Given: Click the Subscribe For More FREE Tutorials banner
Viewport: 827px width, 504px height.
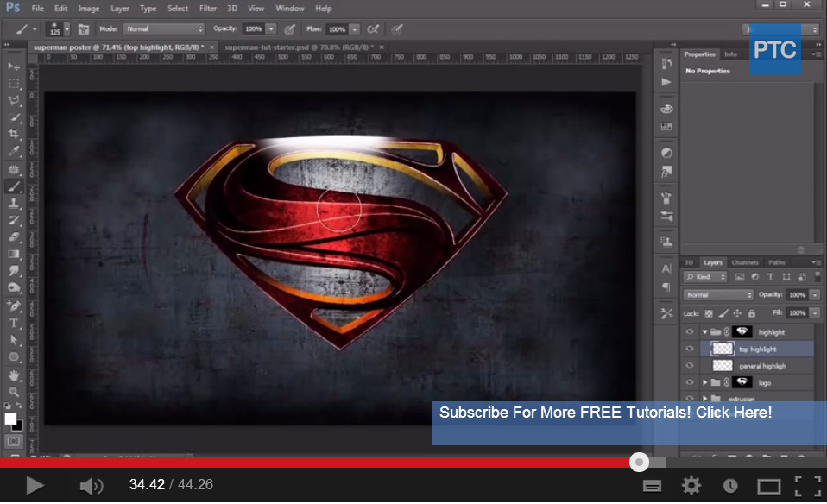Looking at the screenshot, I should tap(605, 413).
